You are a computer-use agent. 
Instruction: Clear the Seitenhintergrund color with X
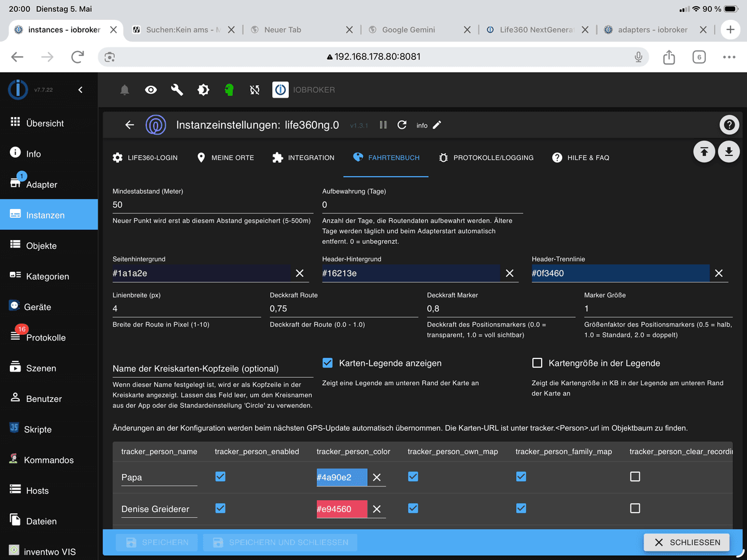pyautogui.click(x=300, y=273)
